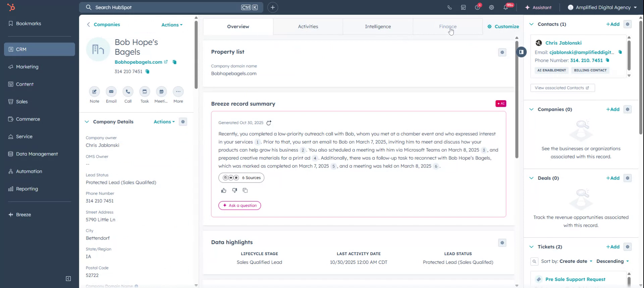Viewport: 644px width, 288px height.
Task: Click the More actions ellipsis icon
Action: [178, 92]
